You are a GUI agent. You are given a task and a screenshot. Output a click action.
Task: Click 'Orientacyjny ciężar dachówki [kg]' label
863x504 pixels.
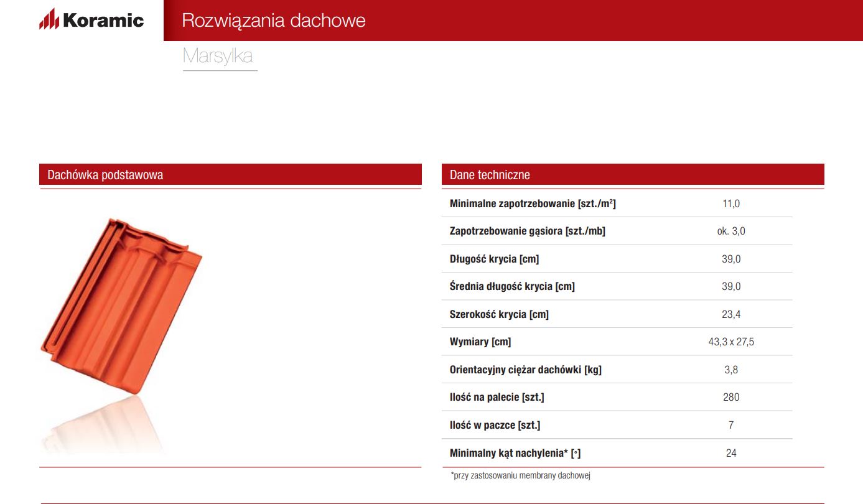526,370
